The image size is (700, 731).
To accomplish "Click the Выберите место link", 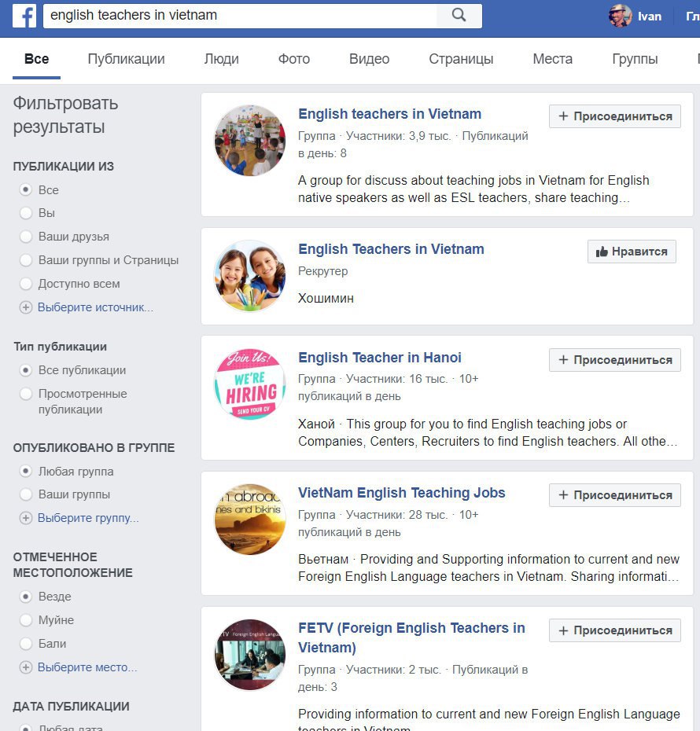I will (x=87, y=667).
